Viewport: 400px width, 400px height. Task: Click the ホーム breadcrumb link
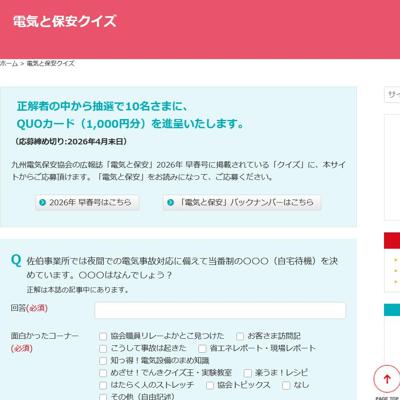pyautogui.click(x=9, y=63)
